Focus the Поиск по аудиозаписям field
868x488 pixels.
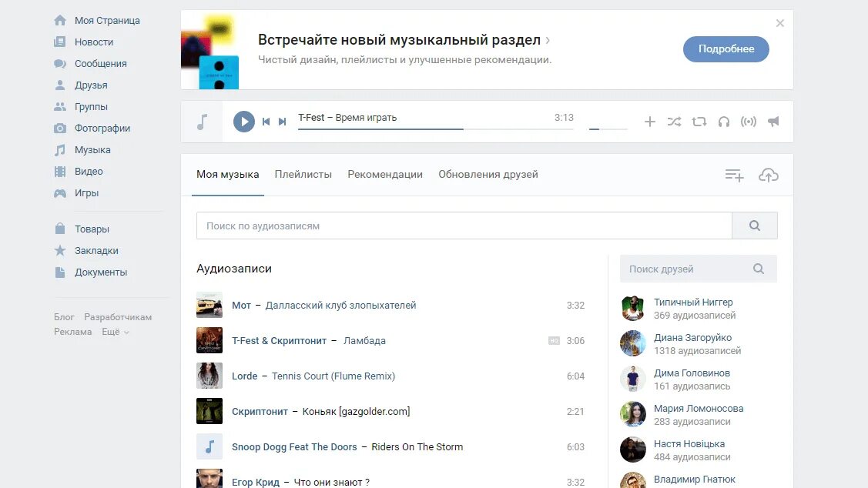tap(464, 226)
